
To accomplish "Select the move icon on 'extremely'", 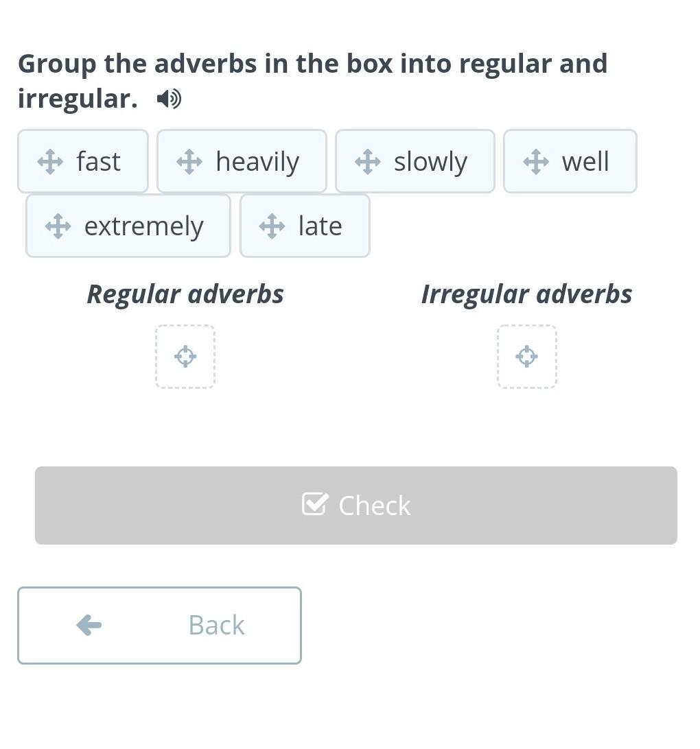I will pyautogui.click(x=58, y=226).
